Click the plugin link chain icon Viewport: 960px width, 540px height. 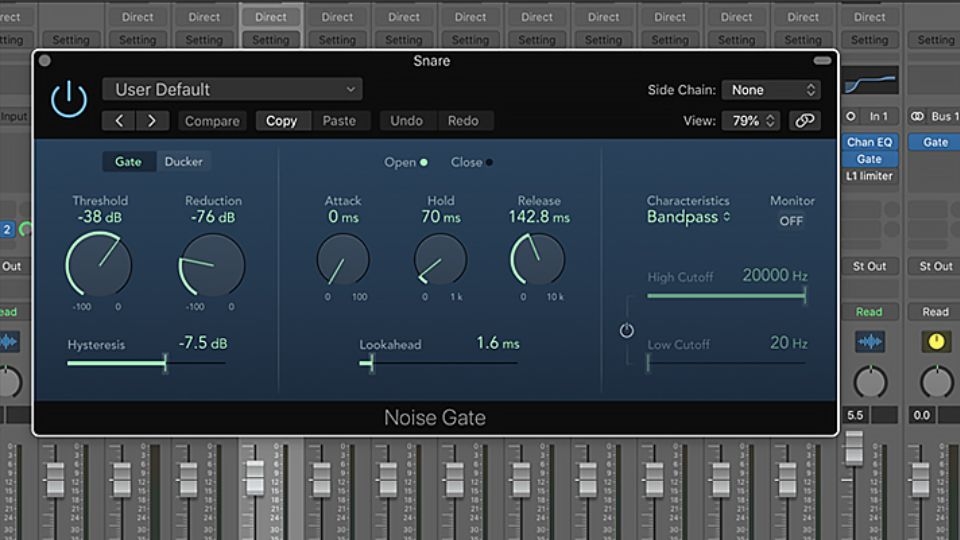[804, 121]
